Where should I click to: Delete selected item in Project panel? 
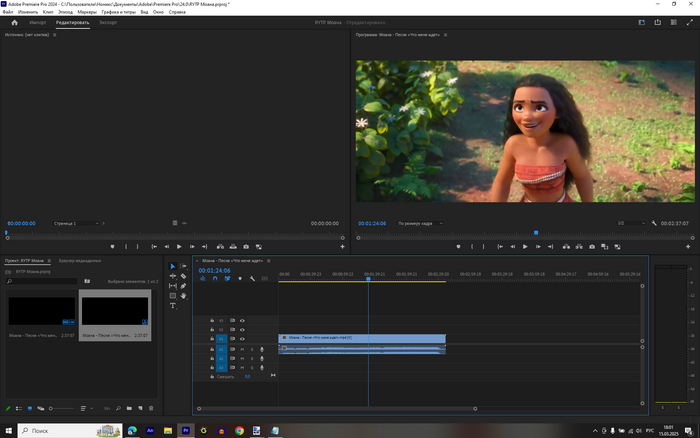151,409
